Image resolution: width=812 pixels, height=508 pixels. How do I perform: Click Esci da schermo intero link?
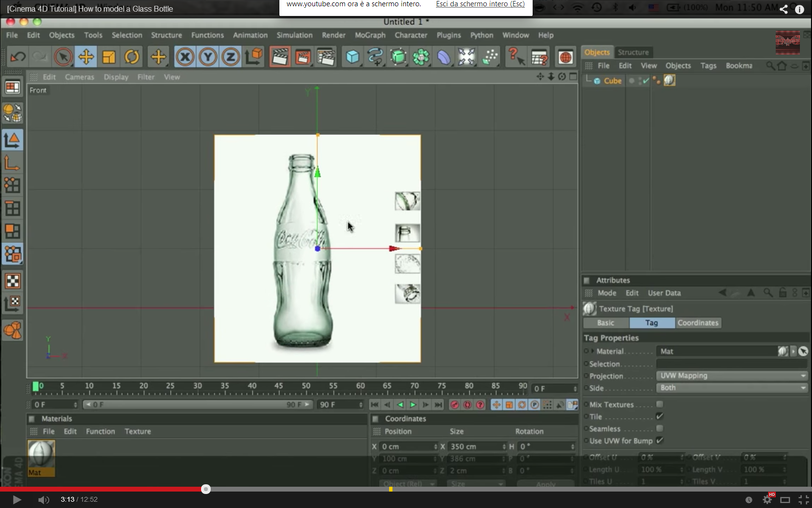[480, 4]
